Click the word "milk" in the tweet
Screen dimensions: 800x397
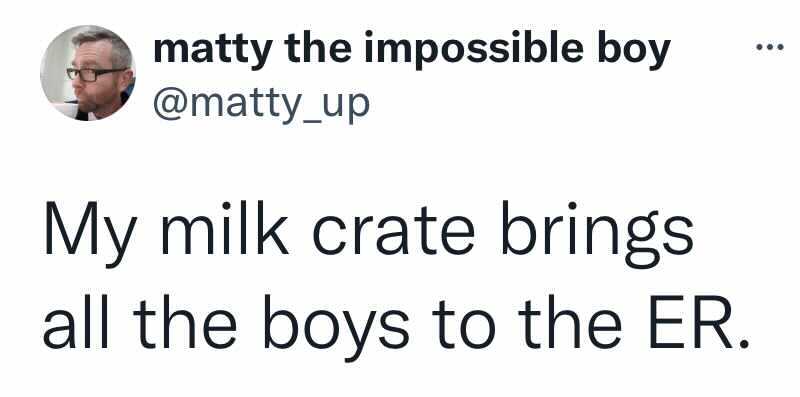coord(225,228)
